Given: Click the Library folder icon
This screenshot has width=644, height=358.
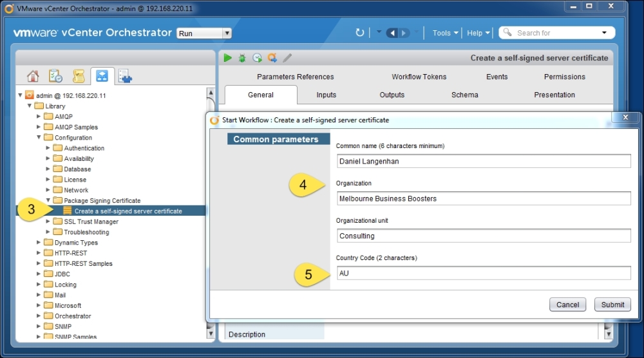Looking at the screenshot, I should tap(39, 106).
